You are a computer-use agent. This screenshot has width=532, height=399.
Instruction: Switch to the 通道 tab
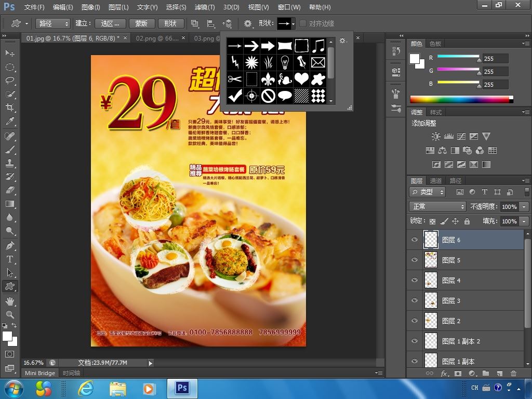pyautogui.click(x=436, y=180)
